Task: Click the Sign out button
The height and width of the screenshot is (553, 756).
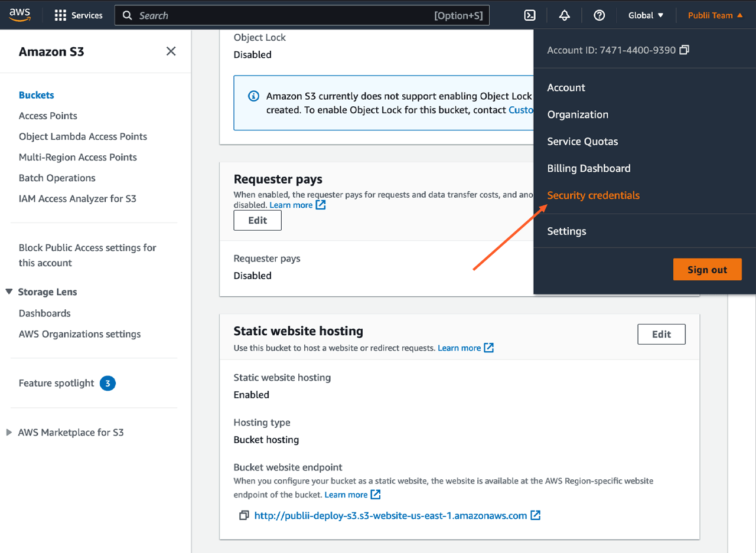Action: click(x=708, y=269)
